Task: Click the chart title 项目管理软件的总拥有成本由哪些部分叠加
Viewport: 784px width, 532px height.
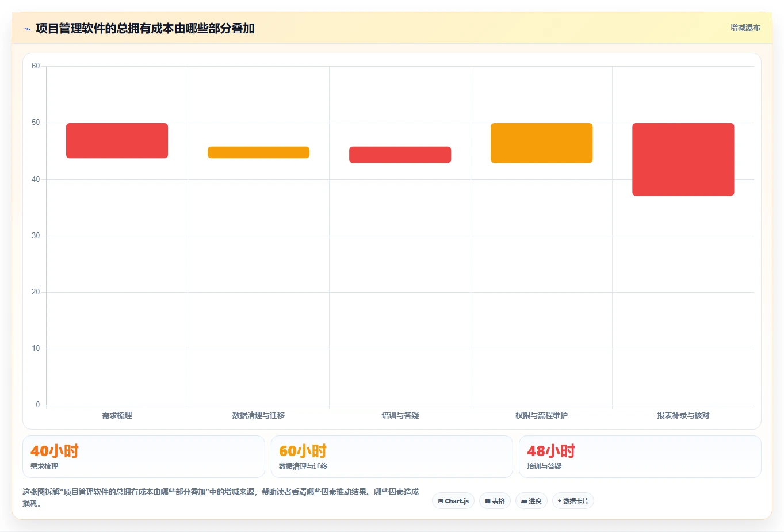Action: coord(145,28)
